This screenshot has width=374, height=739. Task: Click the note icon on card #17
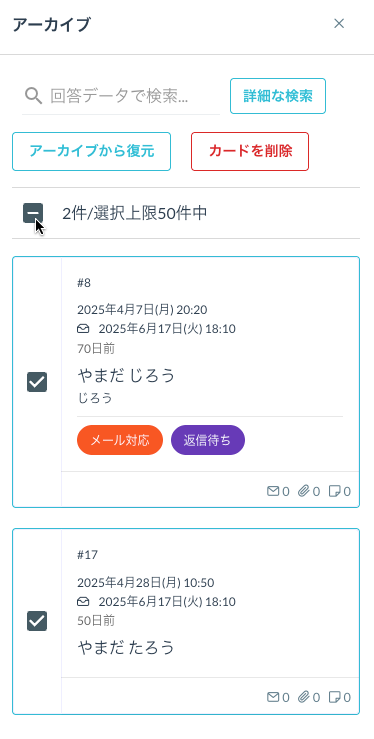[334, 697]
